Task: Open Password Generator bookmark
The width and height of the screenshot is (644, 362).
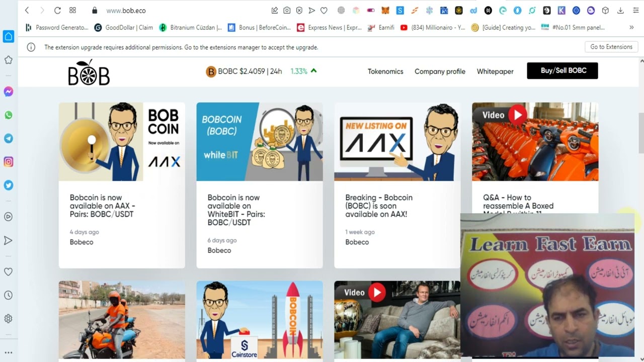Action: coord(57,28)
